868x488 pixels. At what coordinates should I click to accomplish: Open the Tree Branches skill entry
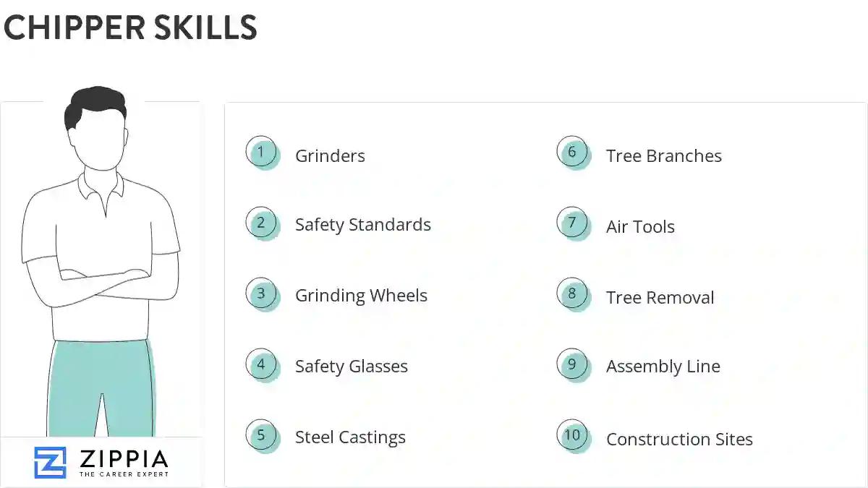(x=663, y=156)
